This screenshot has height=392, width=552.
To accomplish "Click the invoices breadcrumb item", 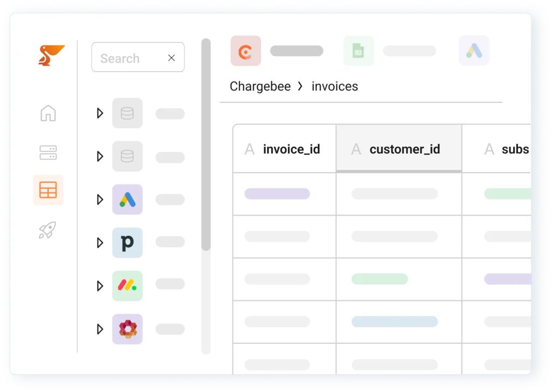I will (335, 86).
